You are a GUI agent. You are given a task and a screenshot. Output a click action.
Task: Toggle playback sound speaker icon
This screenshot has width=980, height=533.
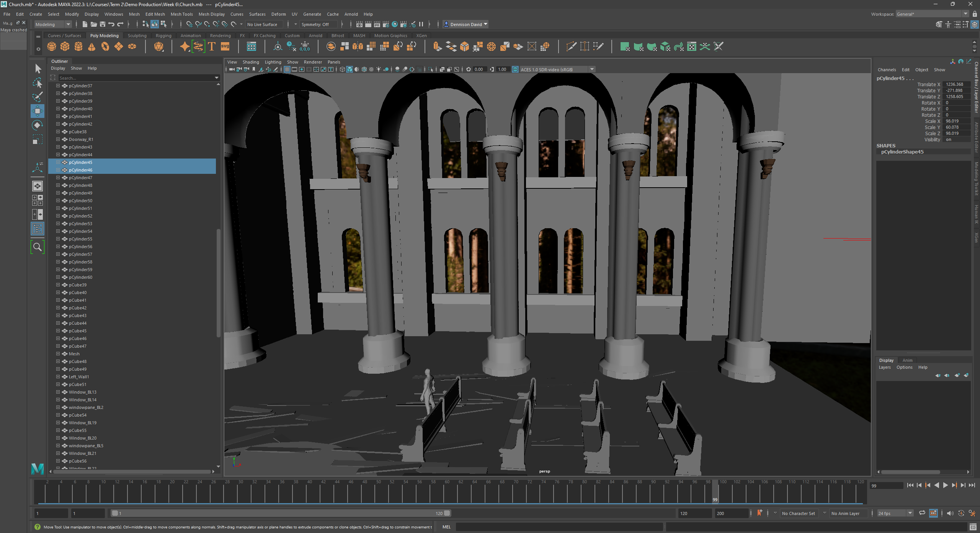tap(950, 513)
